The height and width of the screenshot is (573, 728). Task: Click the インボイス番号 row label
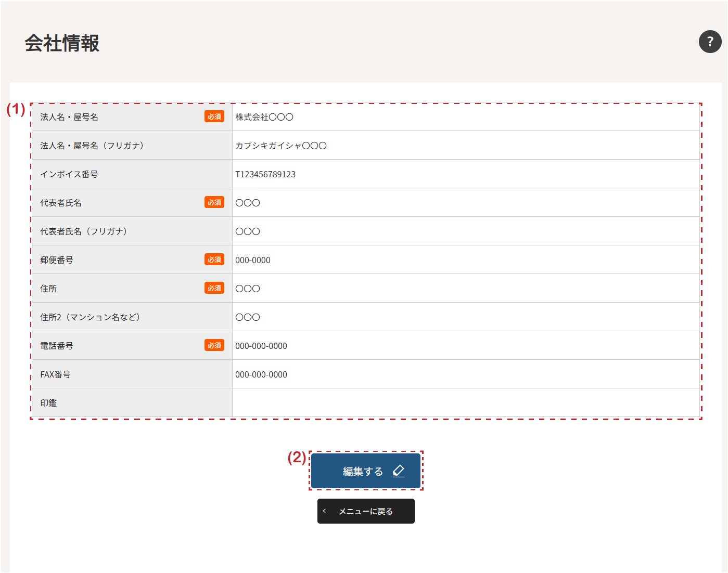pos(69,174)
